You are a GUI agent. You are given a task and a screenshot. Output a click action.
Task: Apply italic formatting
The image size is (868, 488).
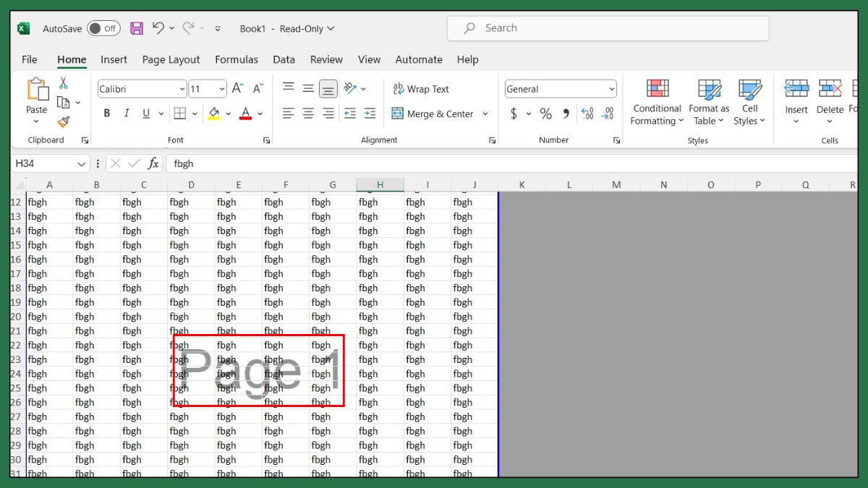point(125,114)
